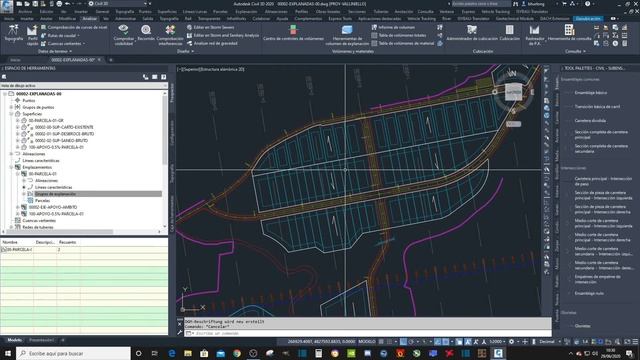The image size is (640, 360).
Task: Start Comprobación interferencias tool
Action: 170,34
